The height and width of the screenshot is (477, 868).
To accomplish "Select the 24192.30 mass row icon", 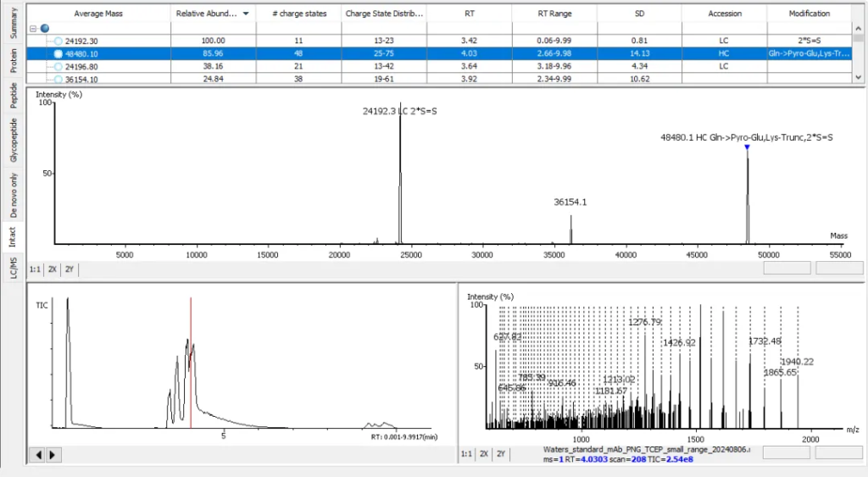I will point(58,41).
